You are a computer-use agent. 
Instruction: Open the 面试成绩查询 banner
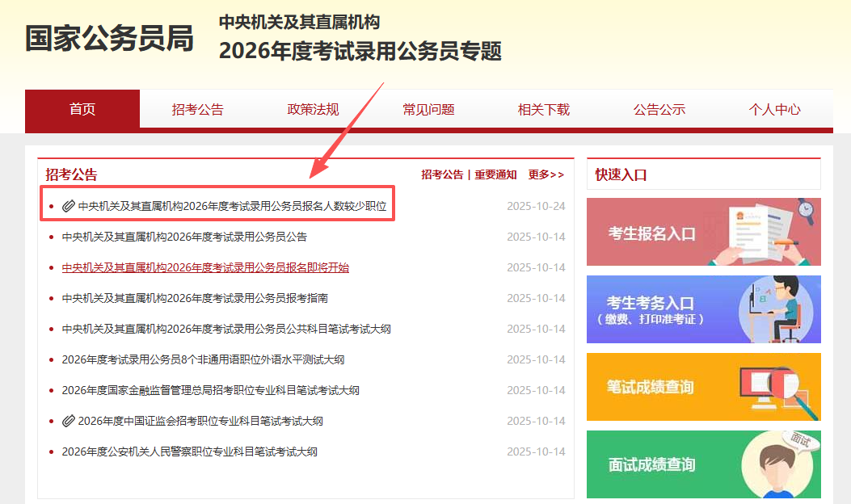pyautogui.click(x=703, y=464)
